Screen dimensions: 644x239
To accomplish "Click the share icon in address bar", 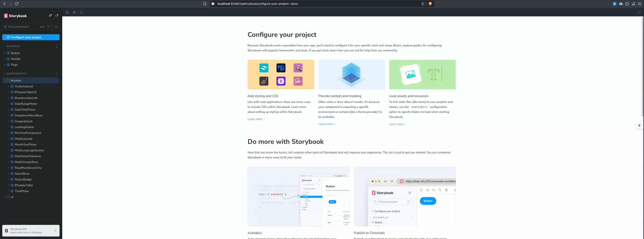I will tap(423, 4).
